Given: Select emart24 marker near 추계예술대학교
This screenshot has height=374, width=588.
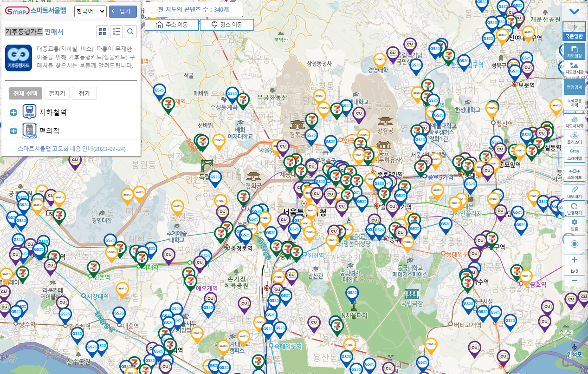Looking at the screenshot, I should click(177, 208).
